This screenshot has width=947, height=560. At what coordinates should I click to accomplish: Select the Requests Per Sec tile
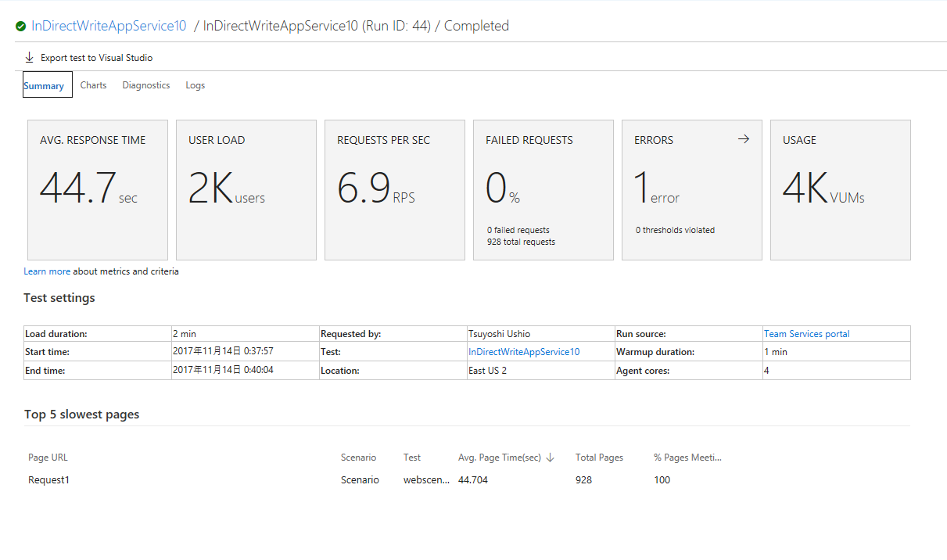395,190
